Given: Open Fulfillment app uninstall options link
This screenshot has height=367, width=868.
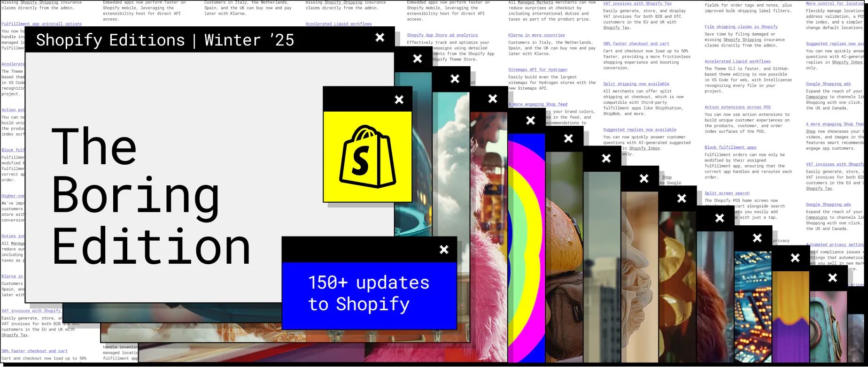Looking at the screenshot, I should pyautogui.click(x=41, y=24).
